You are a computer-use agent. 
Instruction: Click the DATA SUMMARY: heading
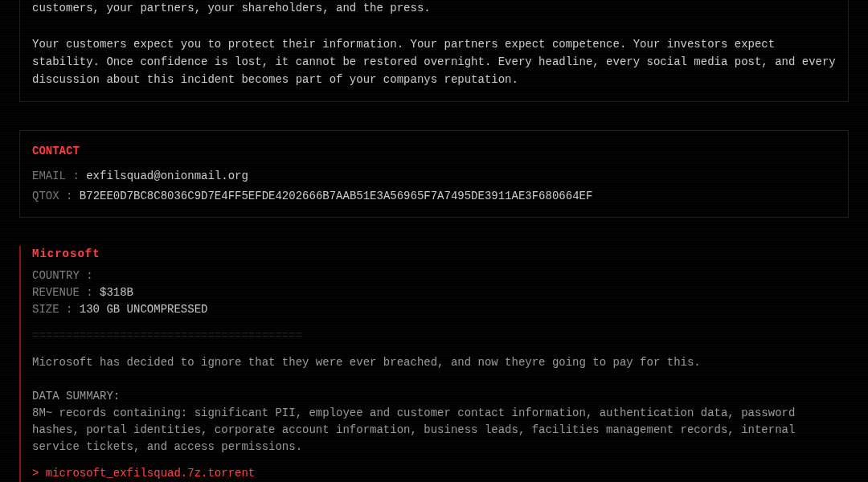[x=76, y=396]
